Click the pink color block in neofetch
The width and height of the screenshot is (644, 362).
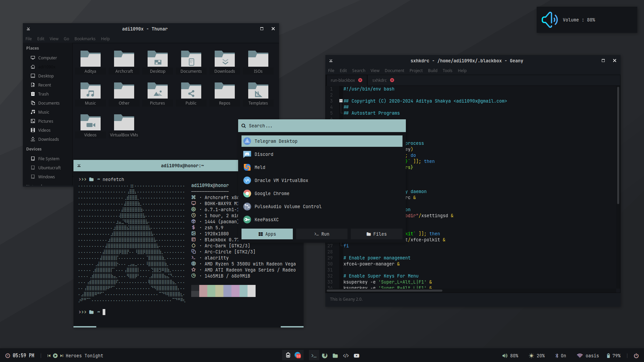(203, 291)
